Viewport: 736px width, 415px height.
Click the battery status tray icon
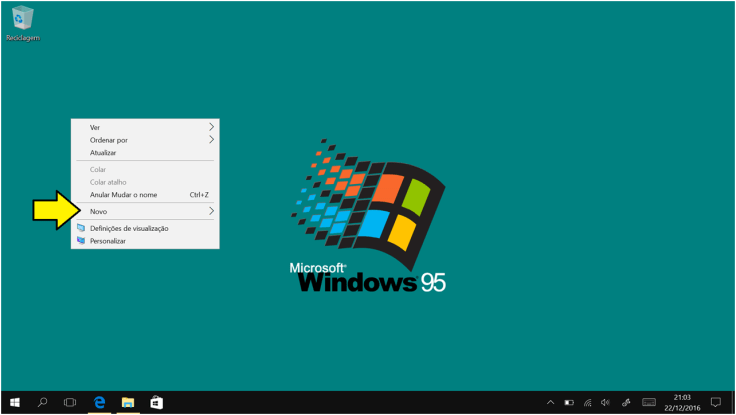click(569, 402)
